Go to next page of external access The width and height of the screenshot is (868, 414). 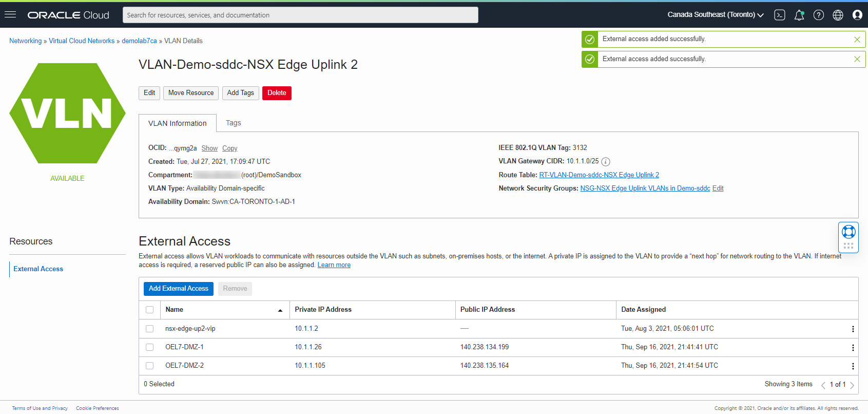852,385
